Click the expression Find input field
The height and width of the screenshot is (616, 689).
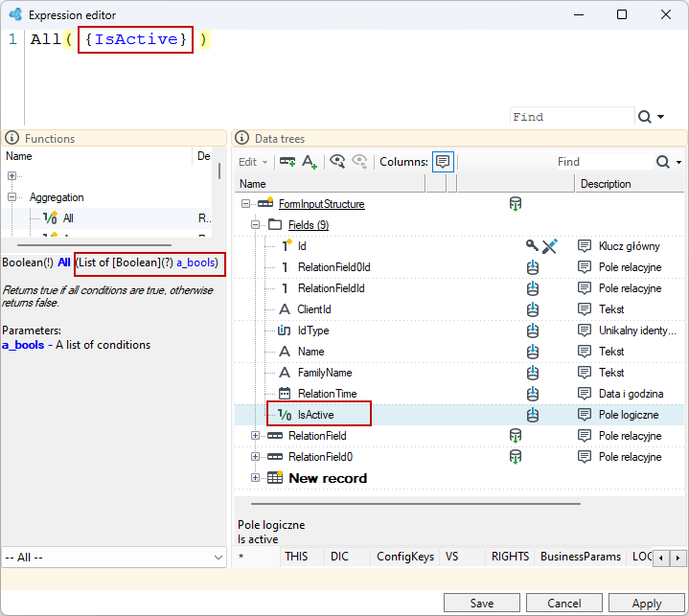[x=572, y=117]
